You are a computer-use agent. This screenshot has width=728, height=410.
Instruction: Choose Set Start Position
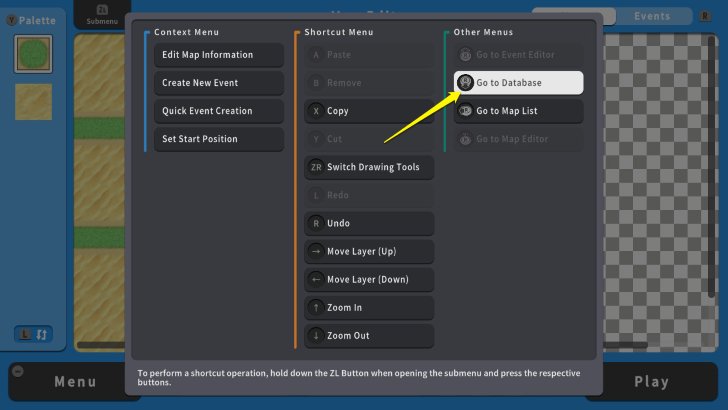(218, 139)
